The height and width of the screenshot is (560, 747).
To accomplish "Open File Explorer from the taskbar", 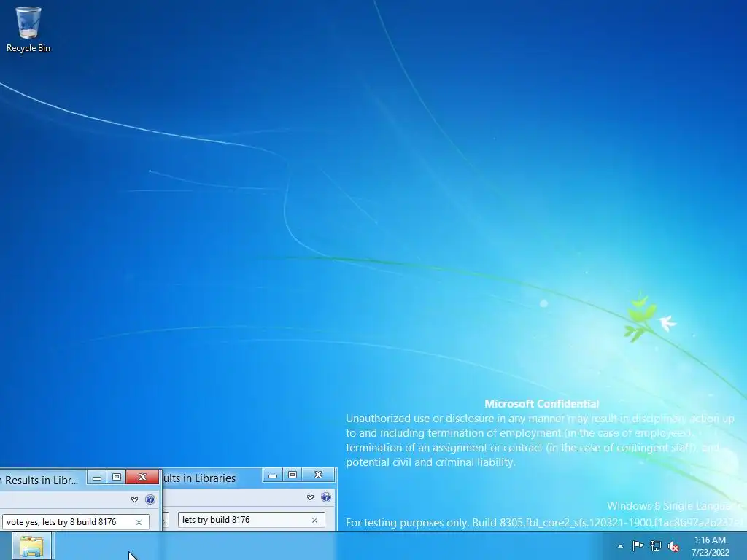I will (31, 545).
